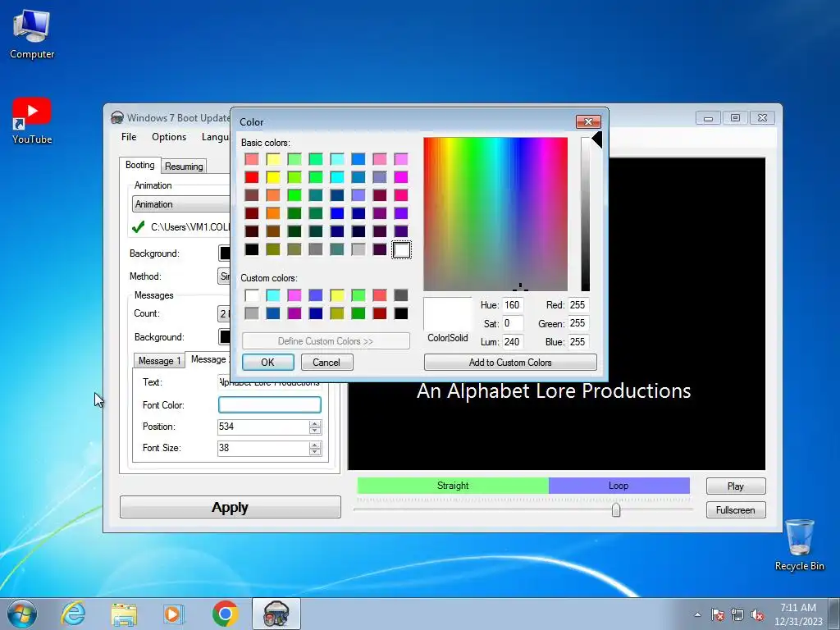Click the muted volume tray icon
Viewport: 840px width, 630px height.
[x=757, y=614]
